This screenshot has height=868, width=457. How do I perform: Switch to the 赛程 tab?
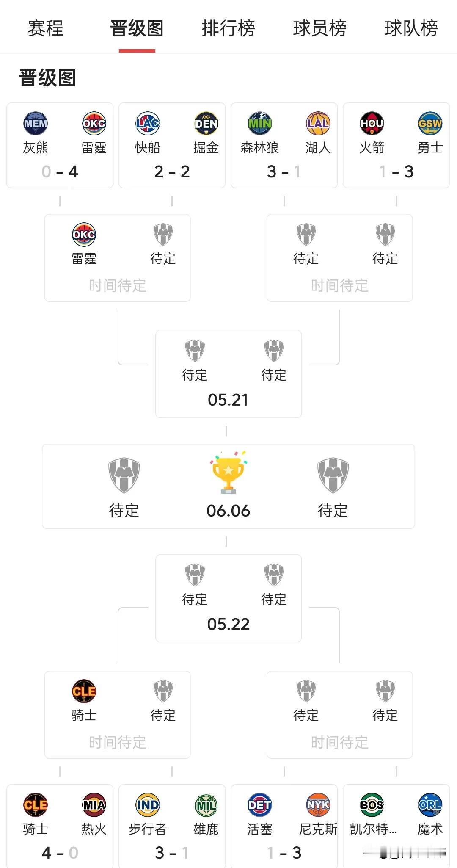point(45,29)
